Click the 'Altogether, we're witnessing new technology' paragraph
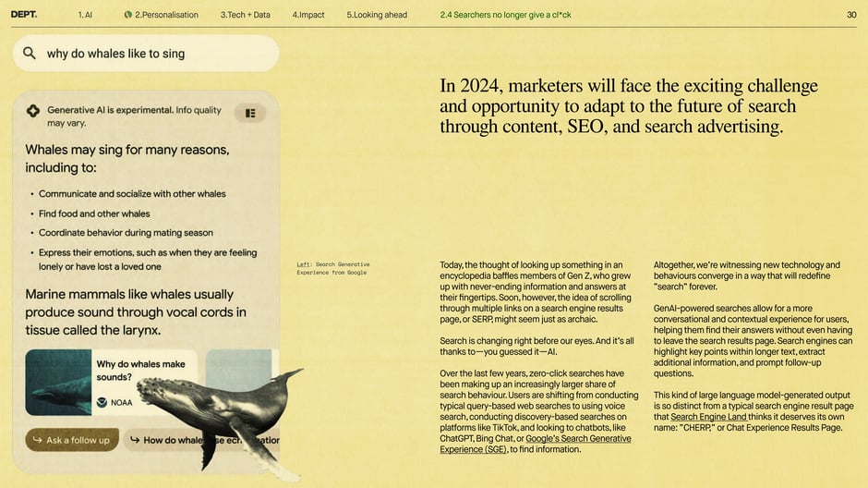 click(x=747, y=275)
